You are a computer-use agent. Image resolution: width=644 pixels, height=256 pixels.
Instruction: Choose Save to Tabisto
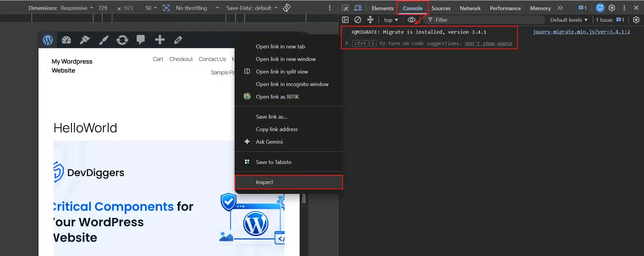point(288,162)
